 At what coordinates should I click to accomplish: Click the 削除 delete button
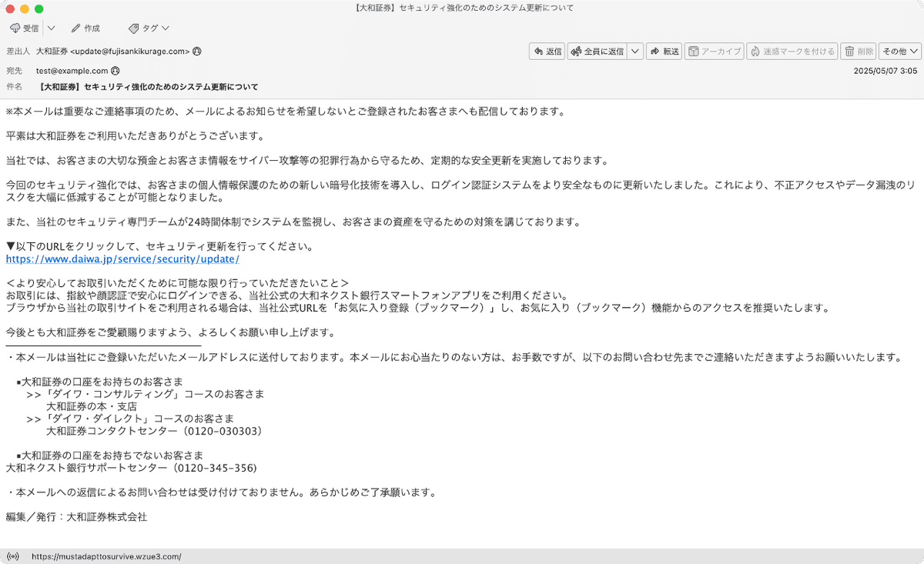coord(859,52)
